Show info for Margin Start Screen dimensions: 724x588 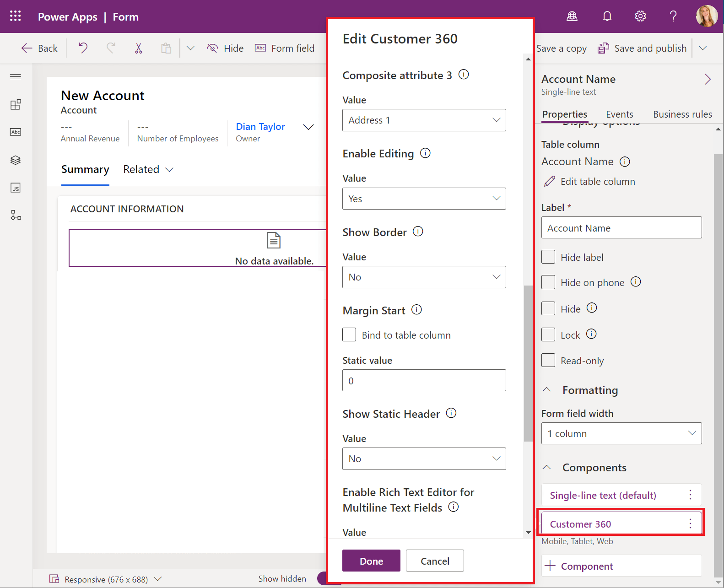click(x=416, y=310)
